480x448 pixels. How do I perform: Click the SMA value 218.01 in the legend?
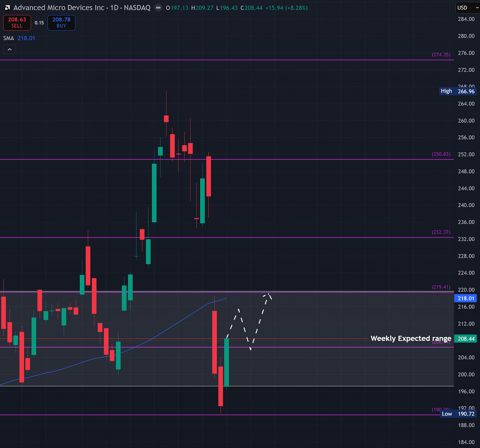tap(26, 38)
